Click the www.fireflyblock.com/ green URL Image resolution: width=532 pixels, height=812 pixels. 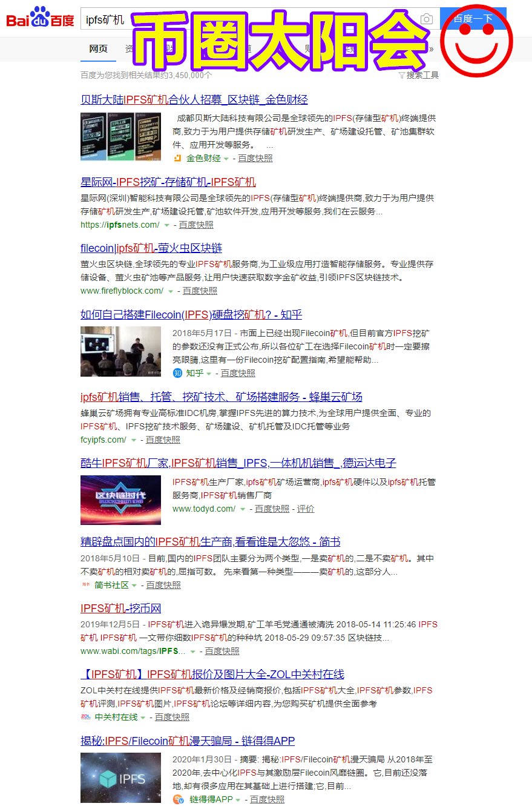[122, 291]
